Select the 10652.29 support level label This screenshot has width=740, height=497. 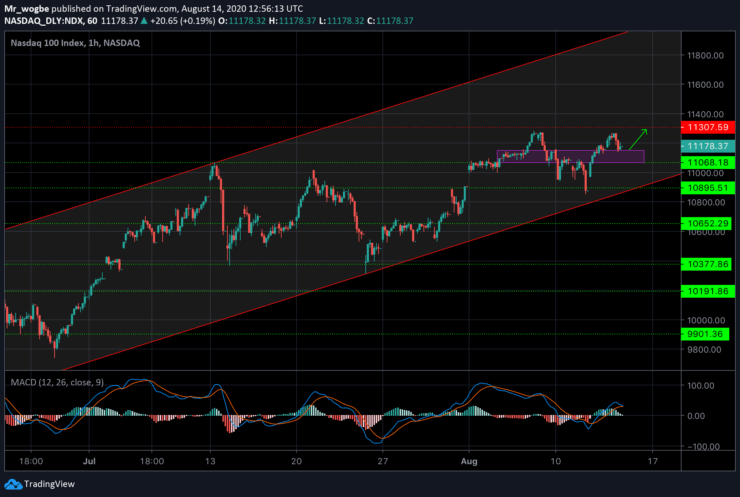(x=708, y=223)
